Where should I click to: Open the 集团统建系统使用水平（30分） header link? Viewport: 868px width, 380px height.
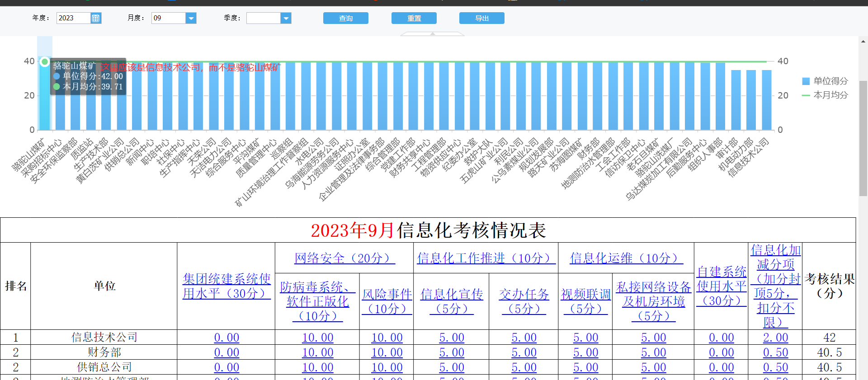[x=226, y=286]
